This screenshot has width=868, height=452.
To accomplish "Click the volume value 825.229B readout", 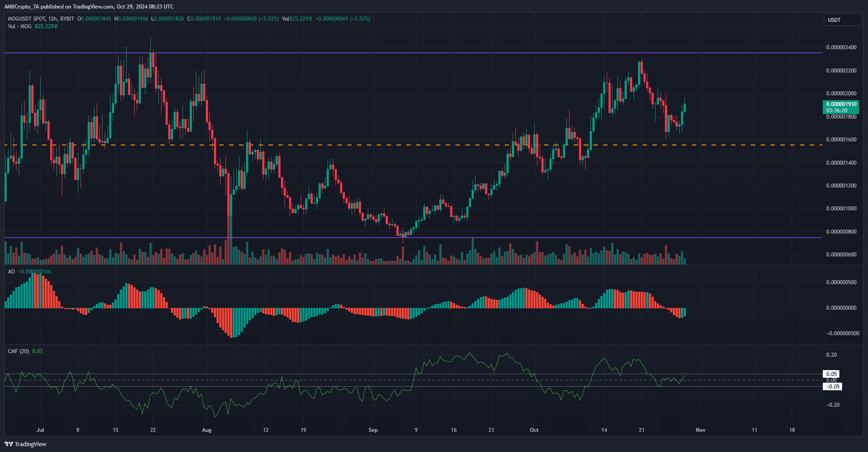I will click(46, 26).
